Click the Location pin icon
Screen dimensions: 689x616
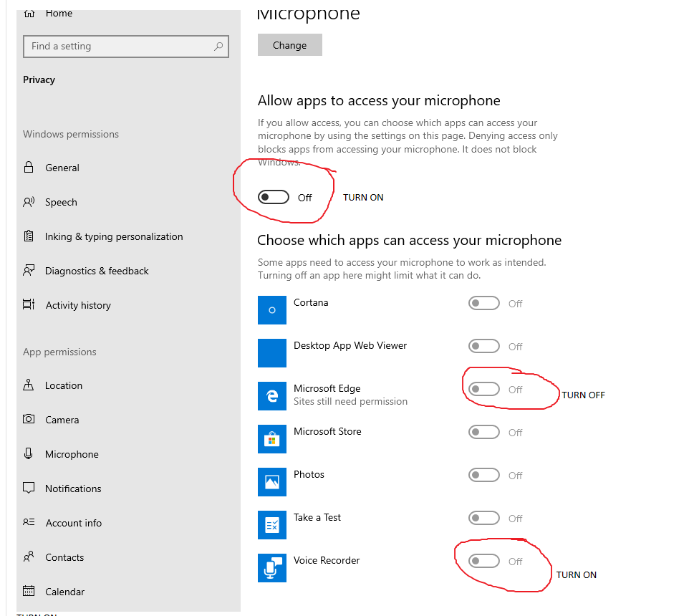29,385
